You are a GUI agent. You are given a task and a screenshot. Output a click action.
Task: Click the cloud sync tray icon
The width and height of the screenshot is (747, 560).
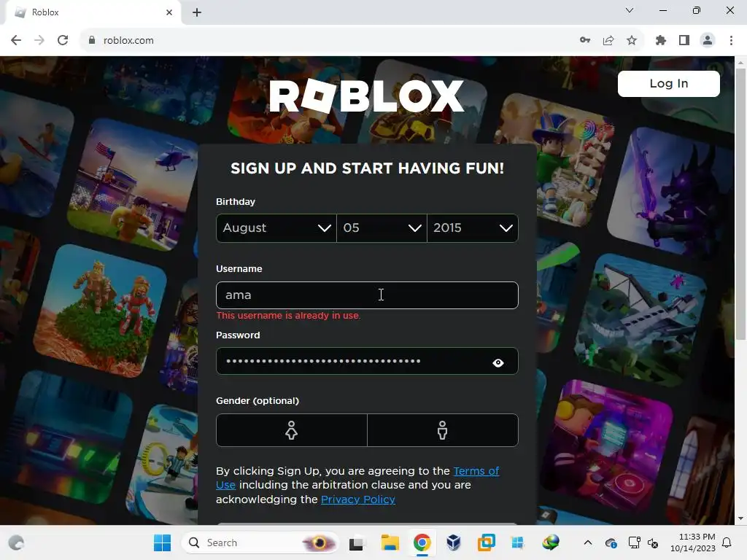611,542
